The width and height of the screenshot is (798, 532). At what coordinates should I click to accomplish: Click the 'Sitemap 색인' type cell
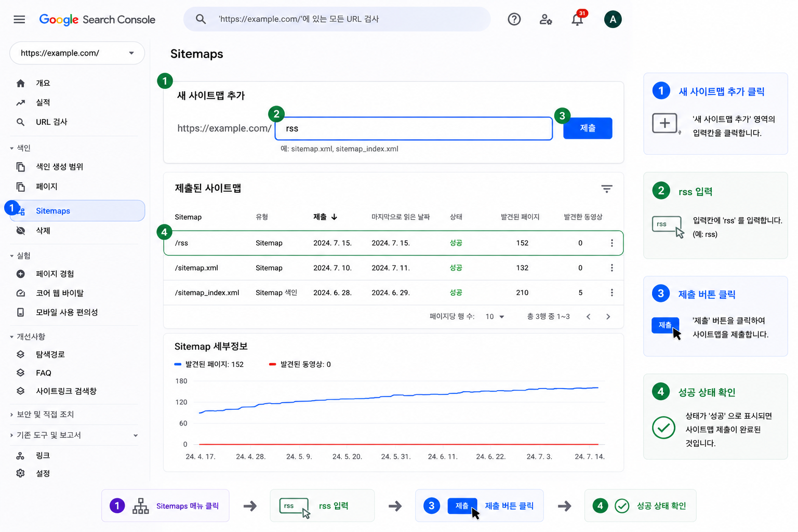276,292
